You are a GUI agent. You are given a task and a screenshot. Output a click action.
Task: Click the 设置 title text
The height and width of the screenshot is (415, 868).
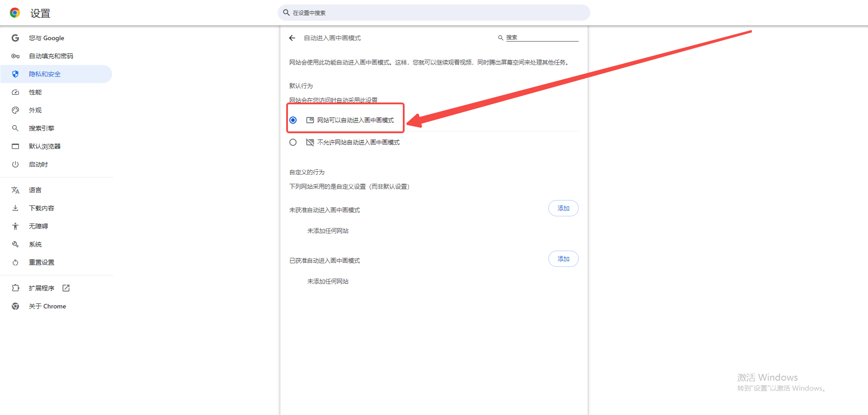[40, 14]
